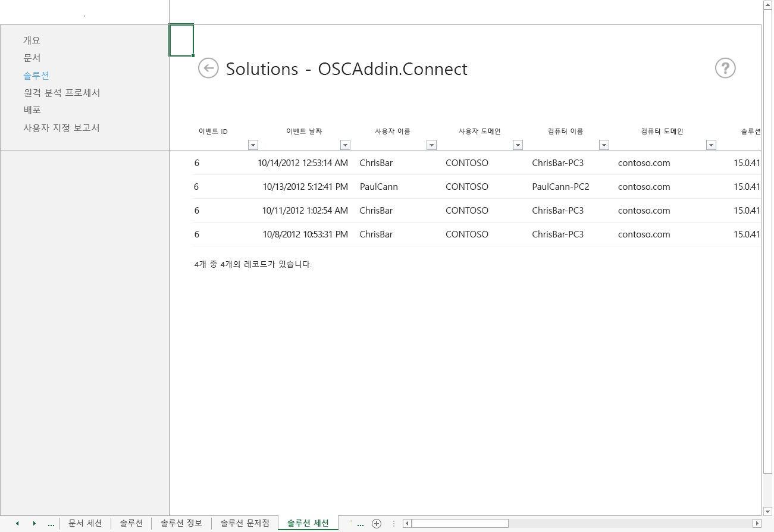Select the PaulCann-PC2 computer name cell

tap(560, 187)
